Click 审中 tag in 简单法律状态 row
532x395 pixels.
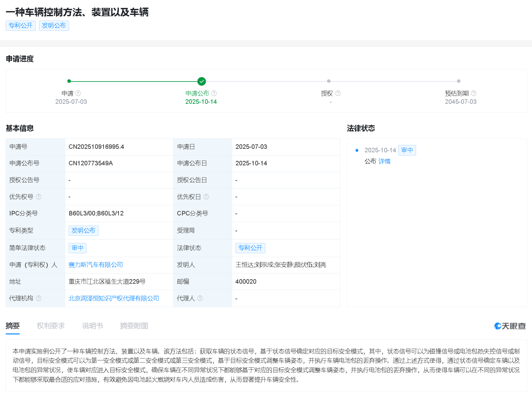(78, 248)
